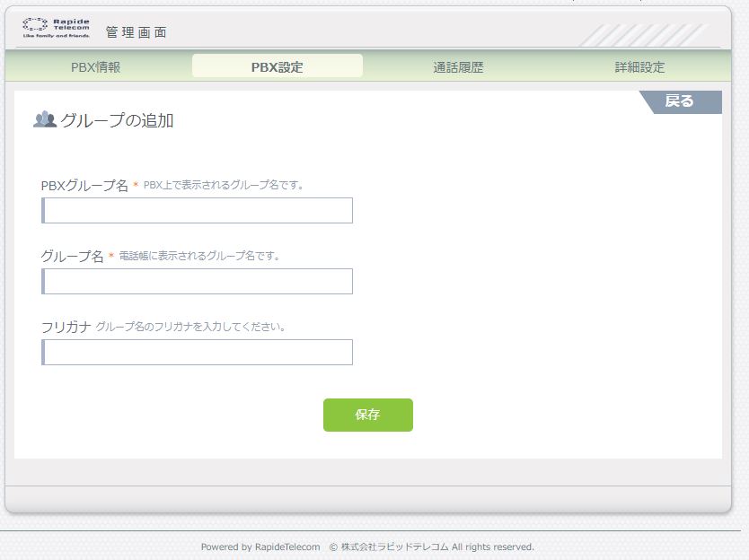Click the PBXグループ名 field label

[84, 185]
